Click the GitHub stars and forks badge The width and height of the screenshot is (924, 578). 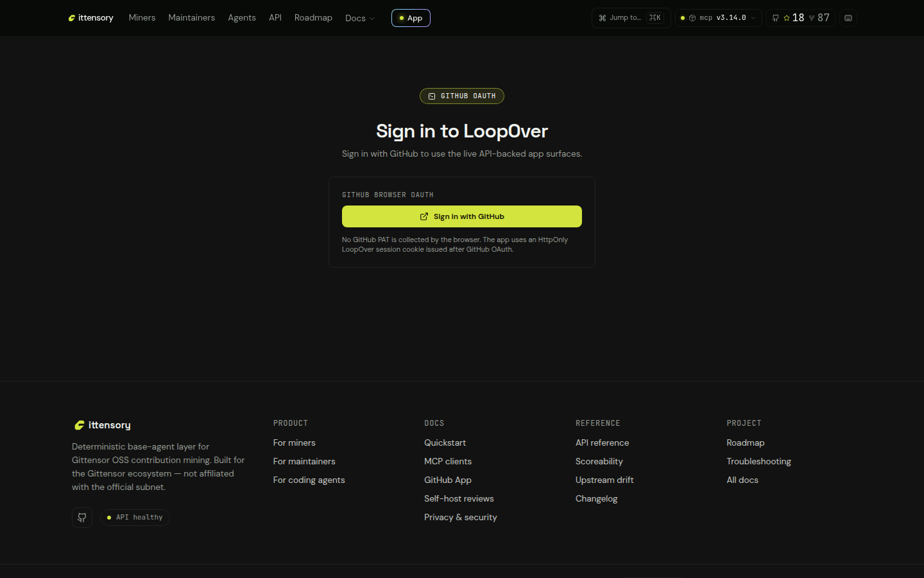click(x=801, y=18)
